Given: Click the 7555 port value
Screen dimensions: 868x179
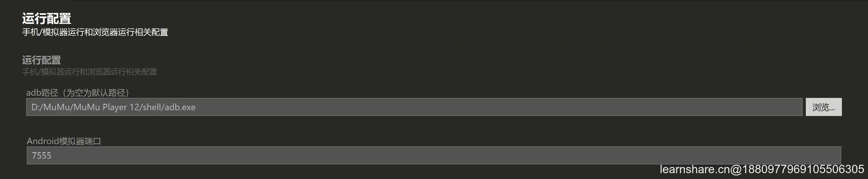Looking at the screenshot, I should coord(42,155).
